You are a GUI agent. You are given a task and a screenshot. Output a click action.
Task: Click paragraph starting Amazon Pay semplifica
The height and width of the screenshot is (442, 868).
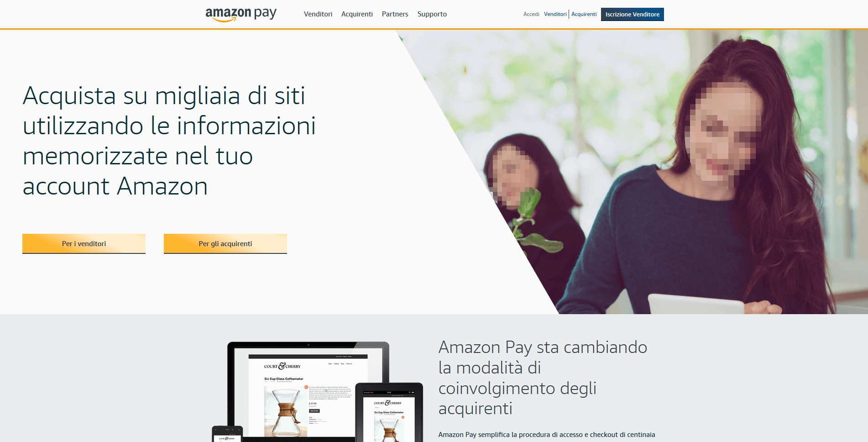[x=547, y=435]
